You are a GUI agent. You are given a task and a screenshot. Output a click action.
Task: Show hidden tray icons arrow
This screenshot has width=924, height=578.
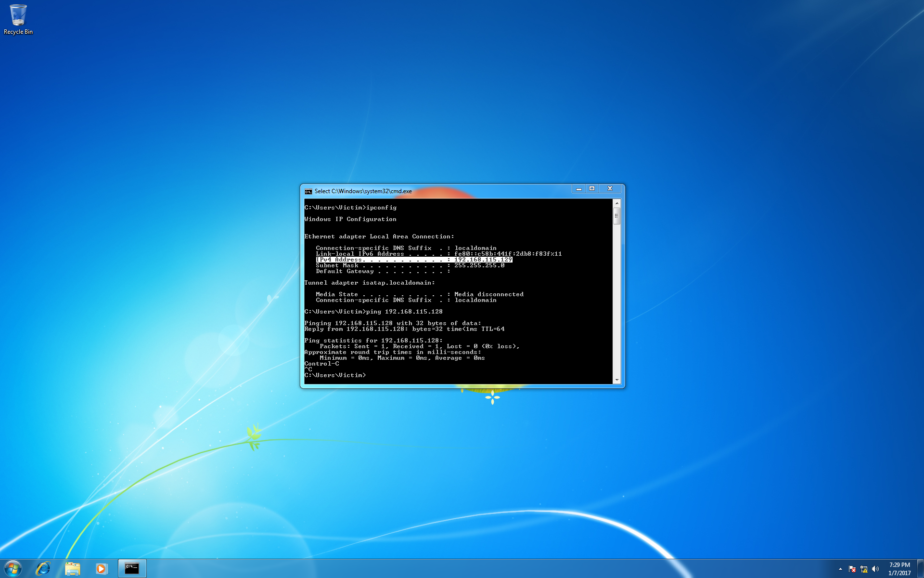pos(840,569)
